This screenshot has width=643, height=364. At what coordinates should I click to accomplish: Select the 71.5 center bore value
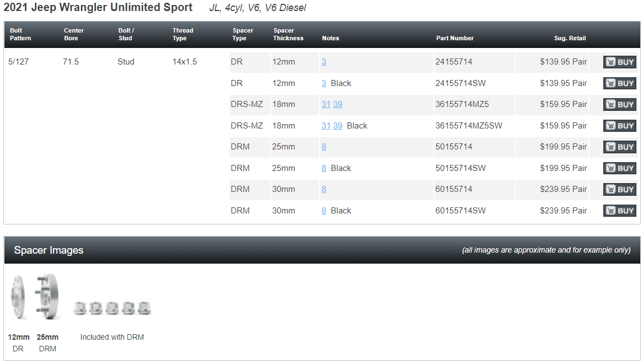71,62
